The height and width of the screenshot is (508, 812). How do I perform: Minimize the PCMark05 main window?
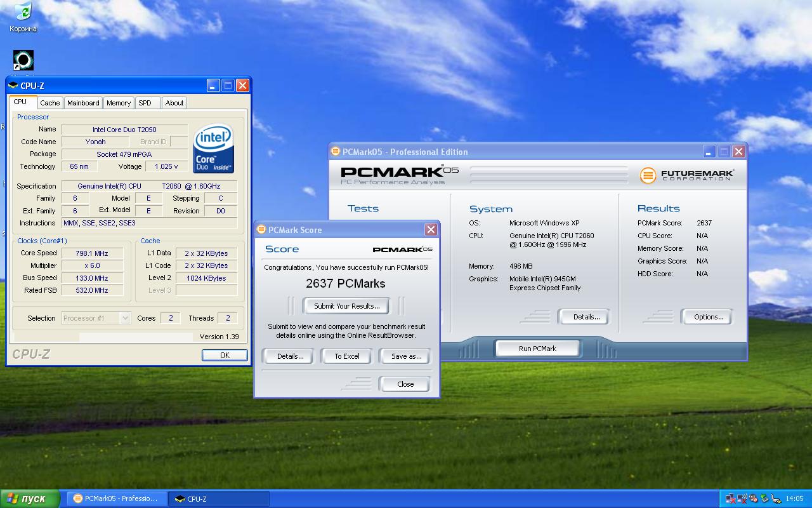click(709, 151)
